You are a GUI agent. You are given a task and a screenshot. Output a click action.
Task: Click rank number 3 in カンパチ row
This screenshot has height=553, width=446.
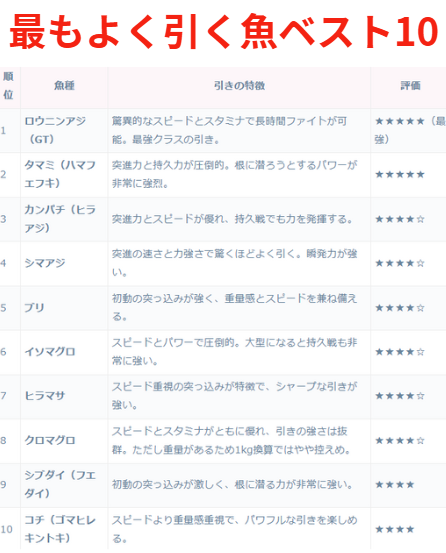(x=3, y=219)
